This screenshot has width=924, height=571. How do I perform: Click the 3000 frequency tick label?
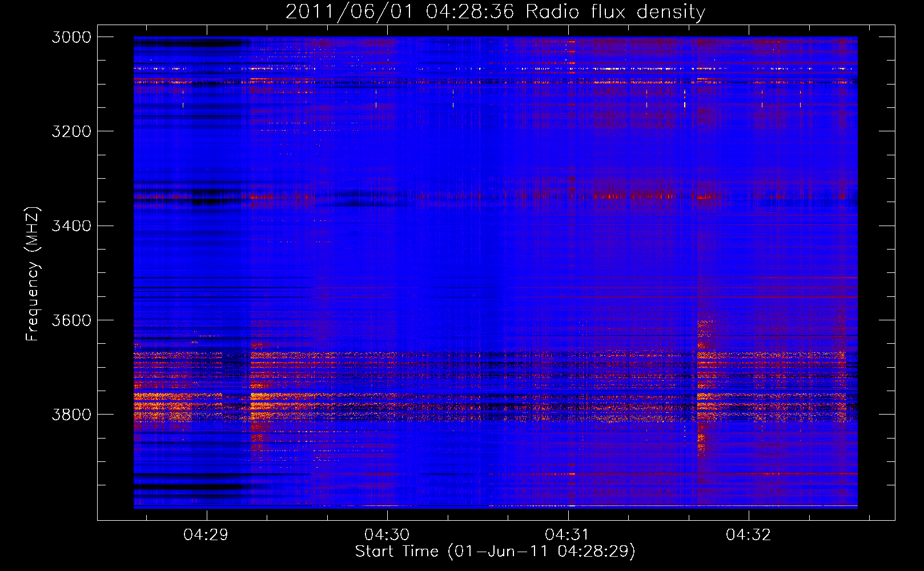[71, 37]
